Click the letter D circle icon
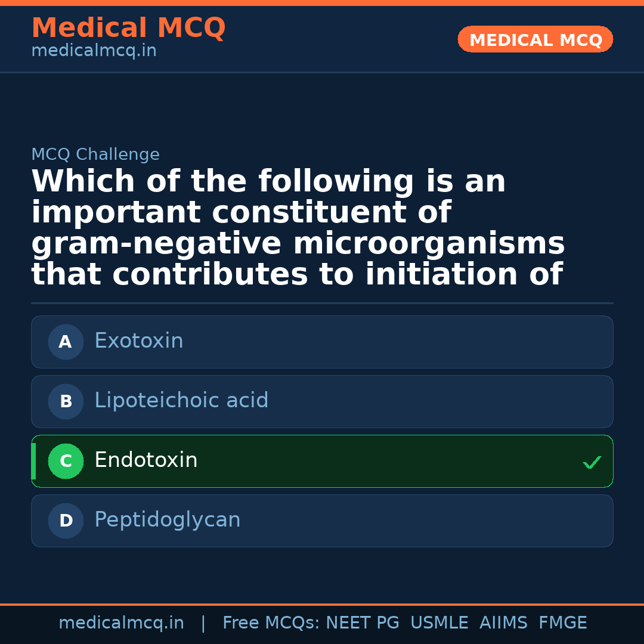The image size is (644, 644). click(66, 521)
